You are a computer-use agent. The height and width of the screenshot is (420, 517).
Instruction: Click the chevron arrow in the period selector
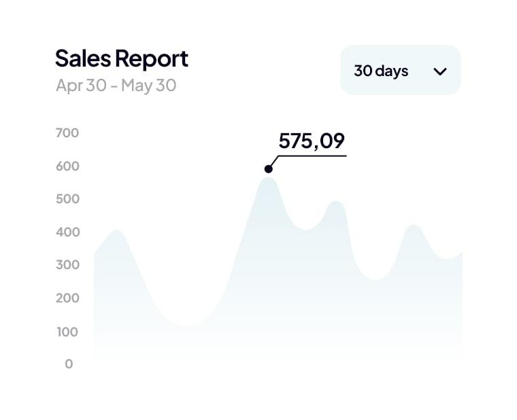click(440, 71)
